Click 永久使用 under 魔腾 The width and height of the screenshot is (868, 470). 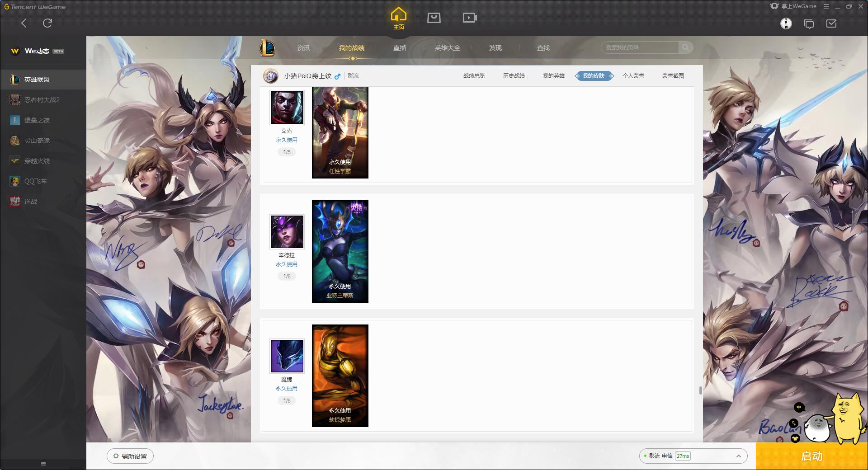[287, 389]
